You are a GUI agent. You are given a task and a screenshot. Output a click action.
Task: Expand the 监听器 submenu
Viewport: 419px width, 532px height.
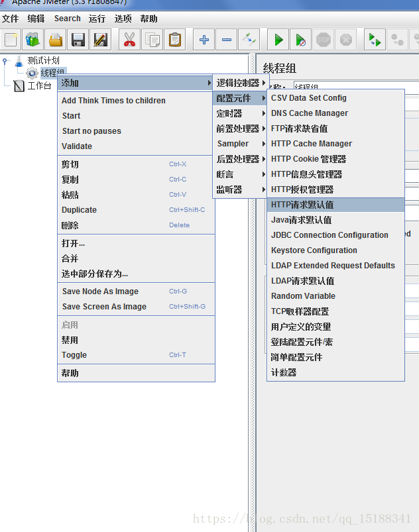(241, 189)
